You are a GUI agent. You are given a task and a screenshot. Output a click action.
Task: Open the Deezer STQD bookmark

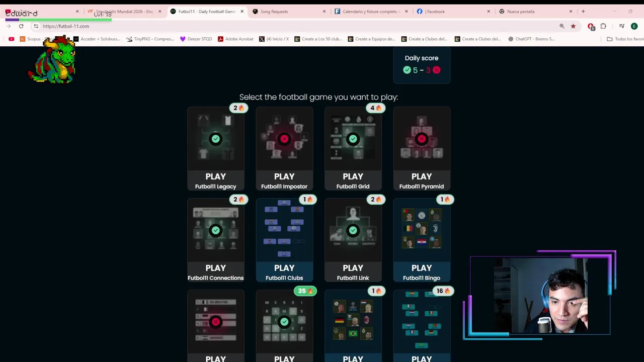[x=196, y=39]
